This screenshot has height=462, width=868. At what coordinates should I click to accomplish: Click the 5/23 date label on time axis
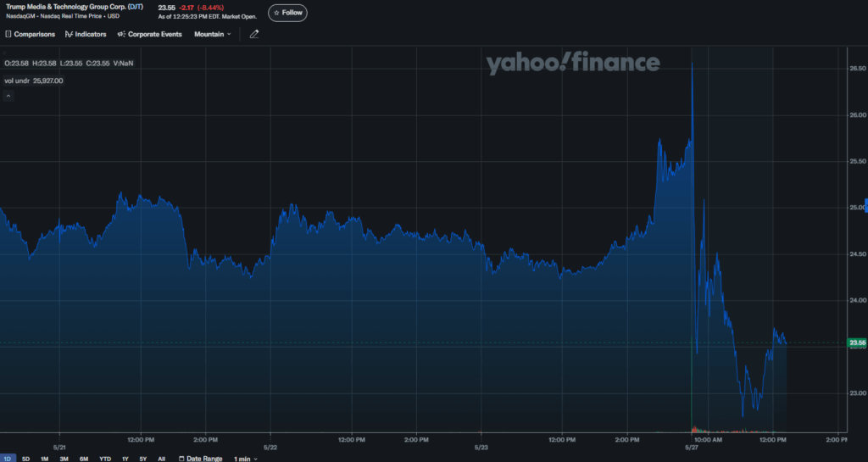point(481,447)
